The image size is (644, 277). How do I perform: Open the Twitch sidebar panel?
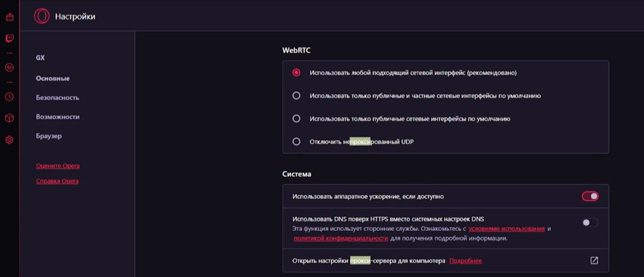point(9,38)
